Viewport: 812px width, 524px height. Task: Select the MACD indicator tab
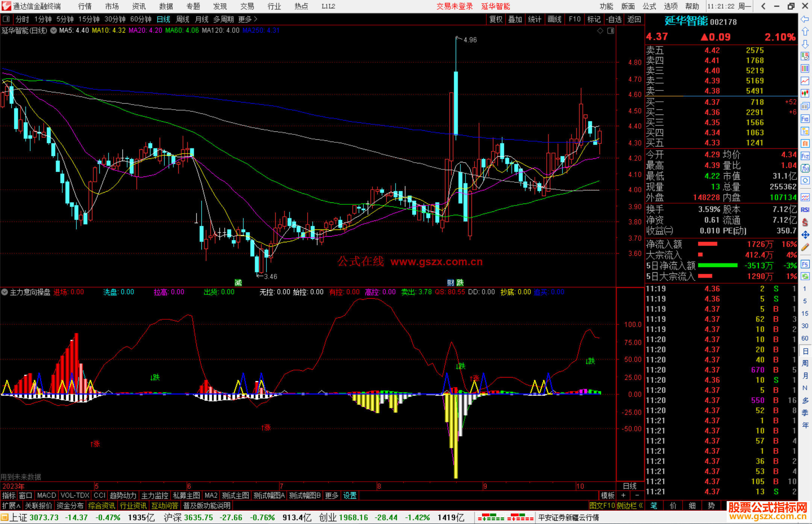(x=47, y=495)
